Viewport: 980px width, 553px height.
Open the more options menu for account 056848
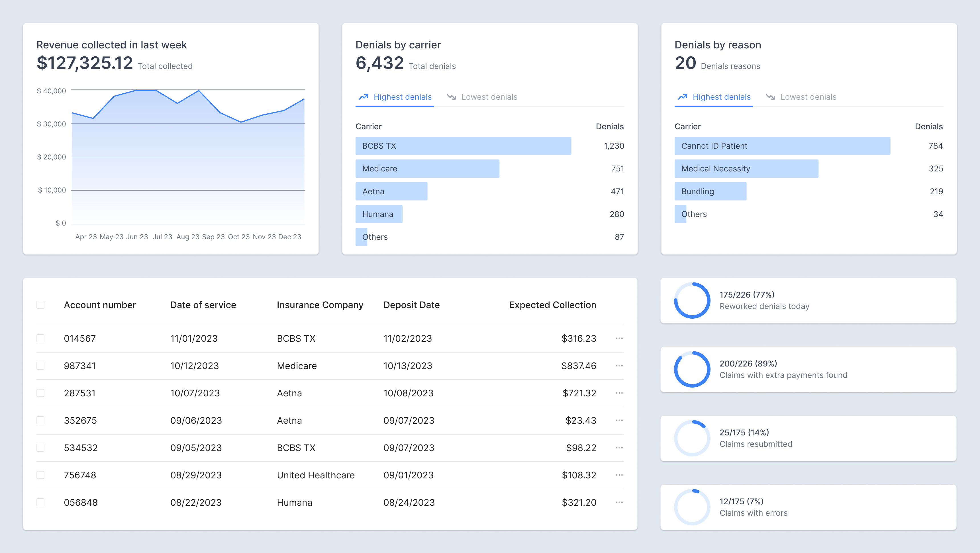[x=619, y=503]
